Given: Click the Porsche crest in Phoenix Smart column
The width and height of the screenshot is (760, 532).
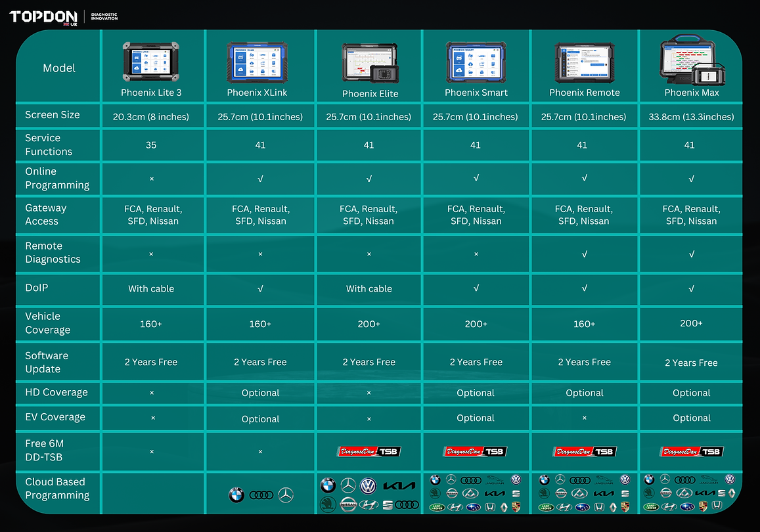Looking at the screenshot, I should 516,507.
